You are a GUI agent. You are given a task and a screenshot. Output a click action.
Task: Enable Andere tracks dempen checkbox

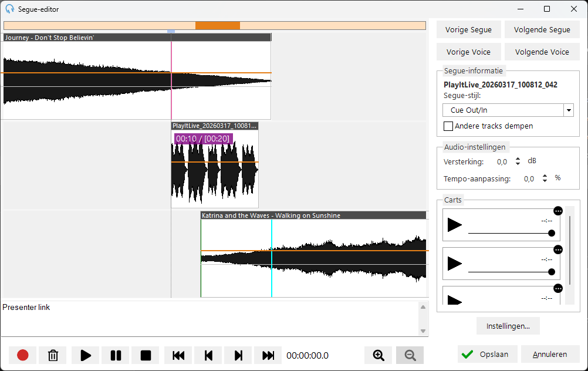[448, 126]
